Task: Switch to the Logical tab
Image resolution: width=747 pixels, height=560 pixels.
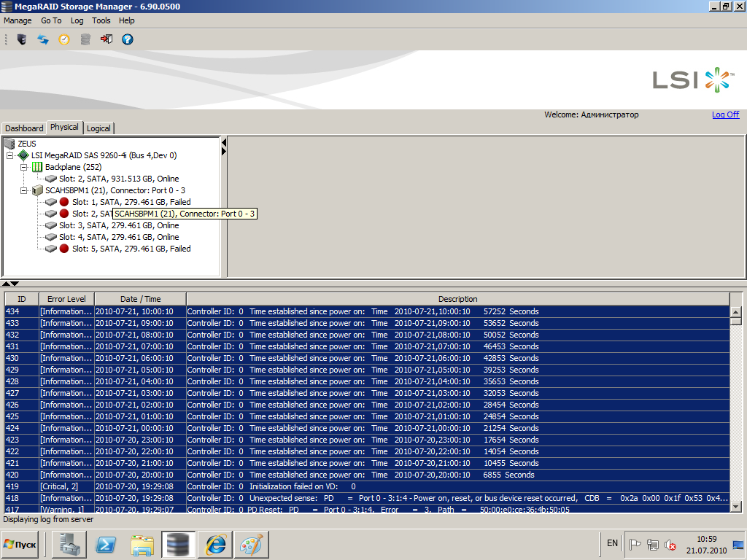Action: [x=98, y=128]
